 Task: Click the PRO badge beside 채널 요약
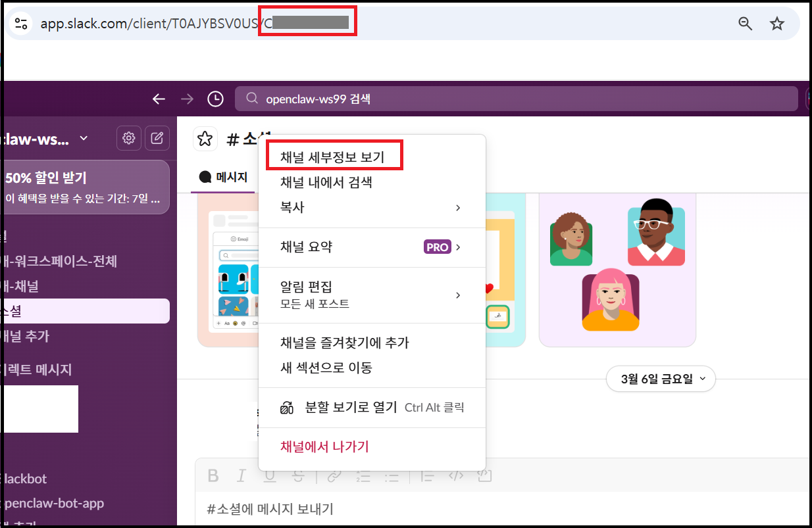tap(437, 247)
